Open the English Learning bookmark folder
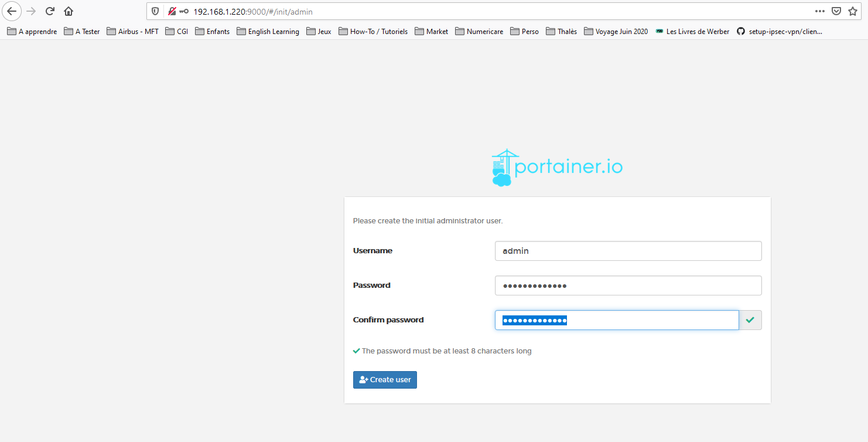 click(268, 32)
